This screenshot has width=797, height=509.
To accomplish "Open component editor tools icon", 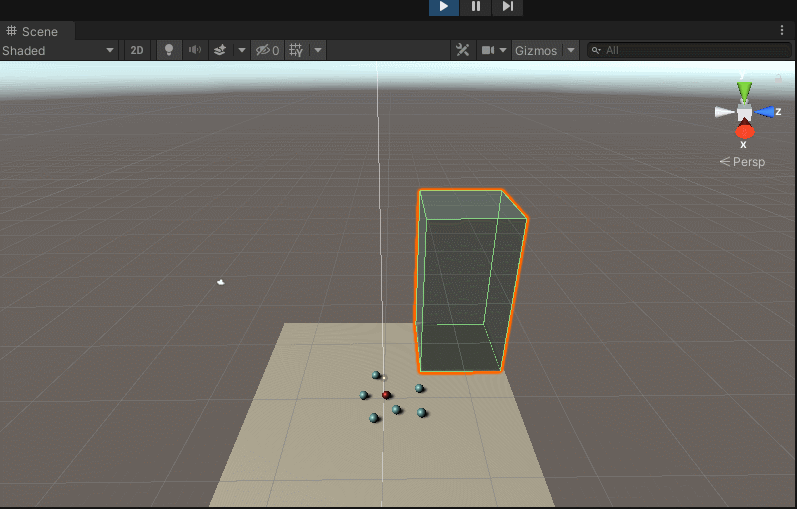I will [463, 50].
